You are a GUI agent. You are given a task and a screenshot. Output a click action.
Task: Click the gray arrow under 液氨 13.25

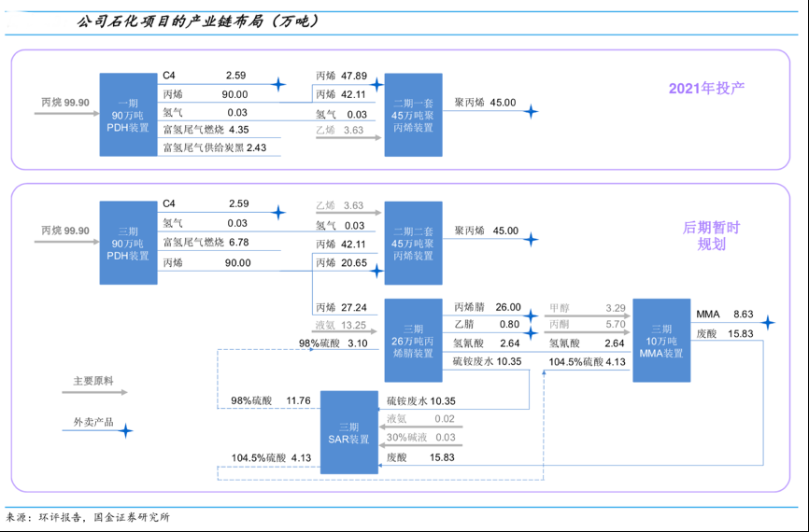tap(348, 333)
